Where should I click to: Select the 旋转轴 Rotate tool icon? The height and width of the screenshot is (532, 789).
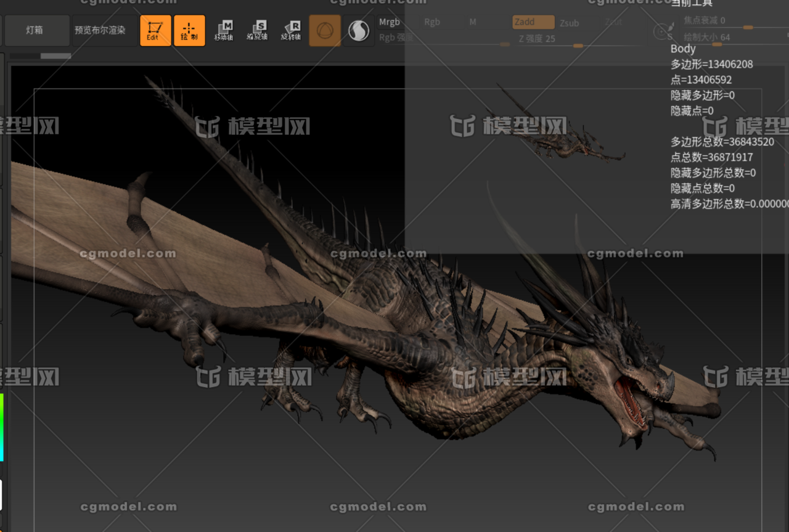tap(291, 30)
